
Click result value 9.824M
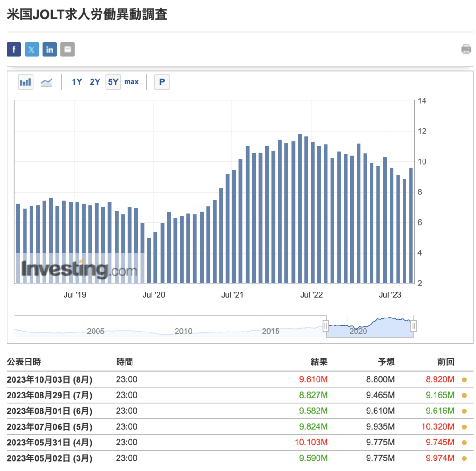click(313, 427)
